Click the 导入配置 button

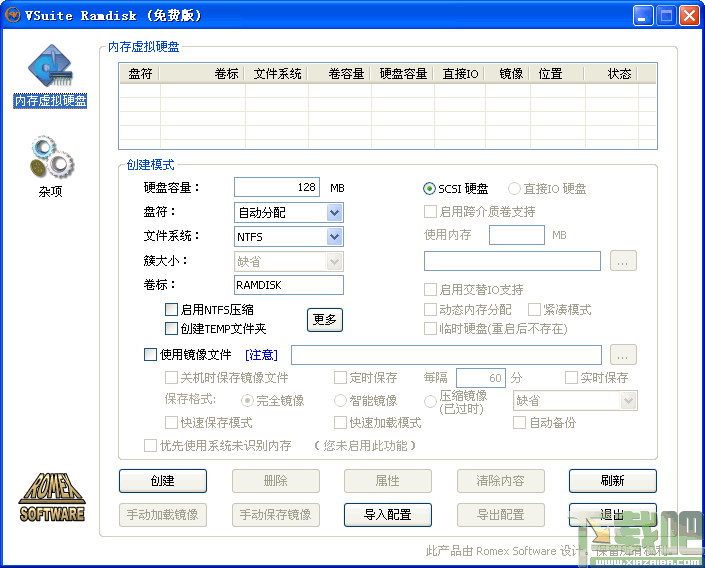(x=388, y=514)
